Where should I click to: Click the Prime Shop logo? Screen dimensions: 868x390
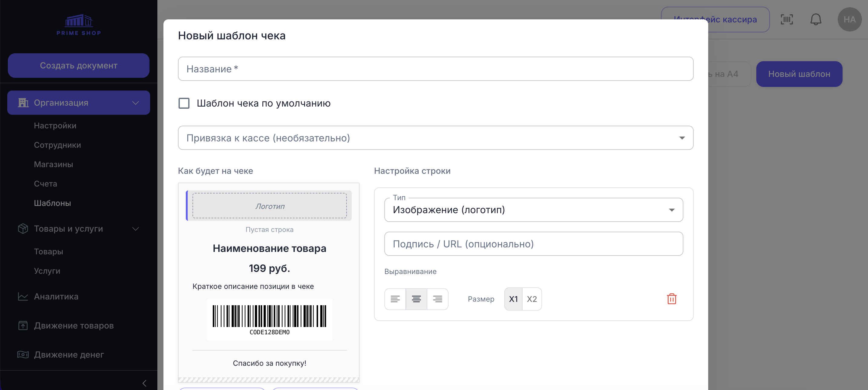79,25
